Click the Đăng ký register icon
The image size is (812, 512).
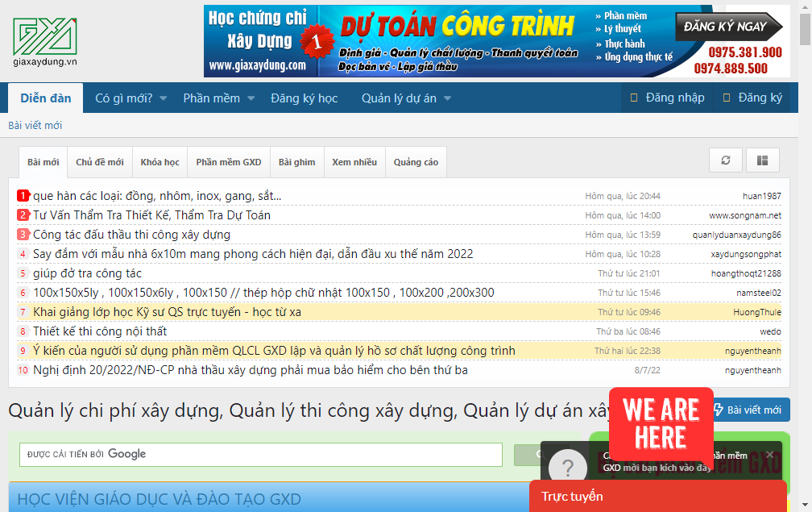(727, 98)
